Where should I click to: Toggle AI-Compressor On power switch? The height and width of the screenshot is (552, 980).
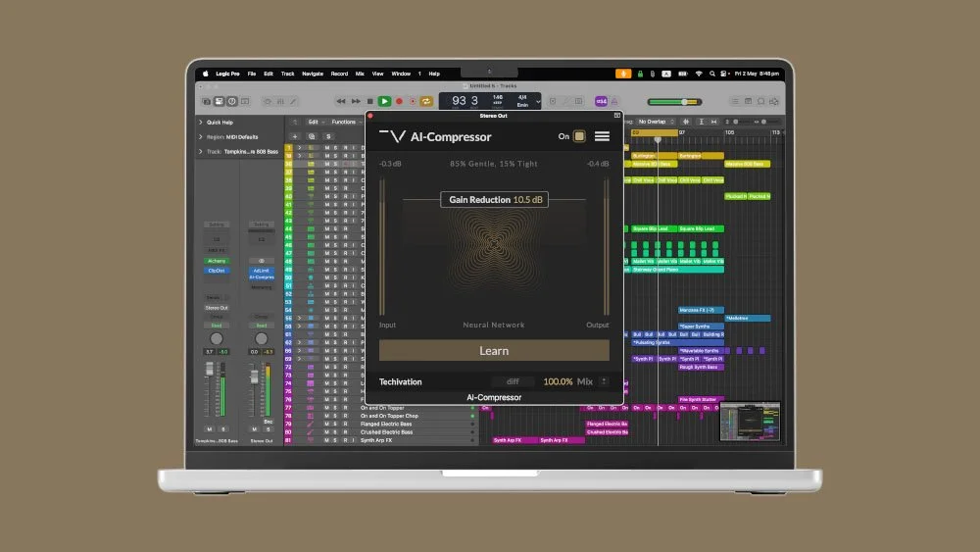pyautogui.click(x=579, y=136)
